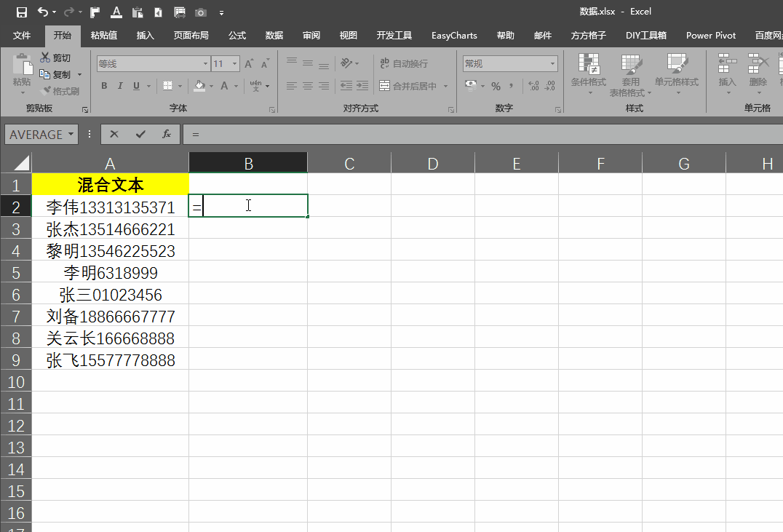Image resolution: width=783 pixels, height=532 pixels.
Task: Click decrease decimal icon
Action: pyautogui.click(x=550, y=86)
